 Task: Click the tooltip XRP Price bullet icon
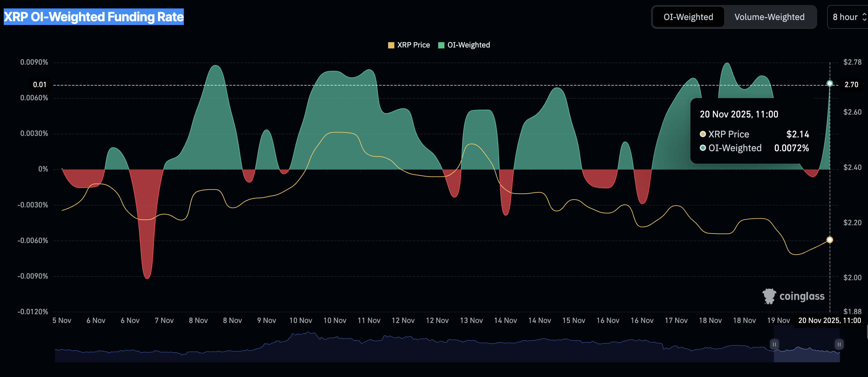coord(703,134)
